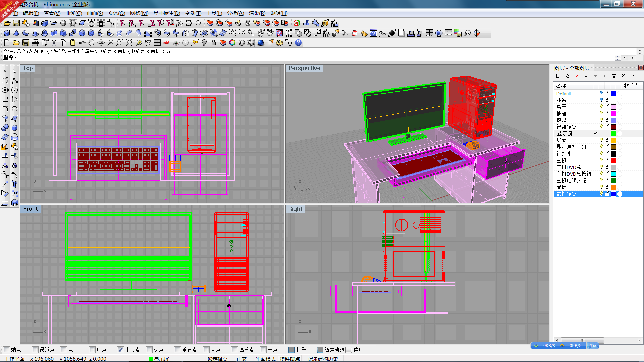Open the Help question mark icon

[298, 43]
